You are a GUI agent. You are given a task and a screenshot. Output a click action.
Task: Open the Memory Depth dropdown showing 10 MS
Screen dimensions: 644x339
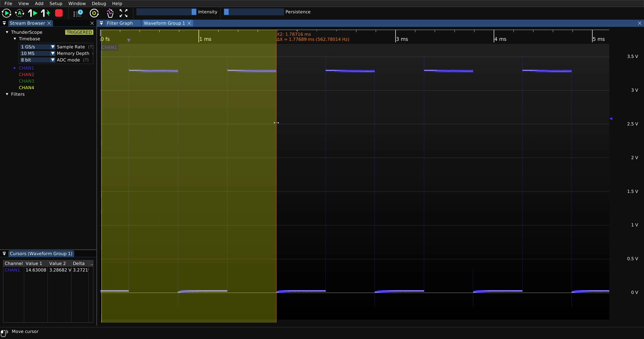click(x=37, y=53)
